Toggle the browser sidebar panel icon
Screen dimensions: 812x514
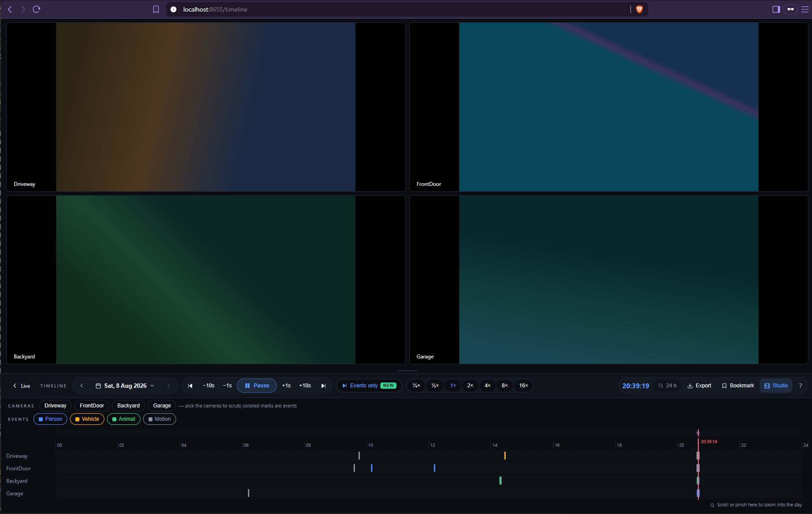pyautogui.click(x=776, y=9)
